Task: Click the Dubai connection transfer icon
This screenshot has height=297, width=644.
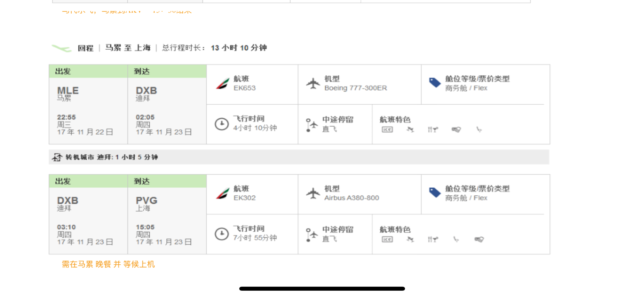Action: point(57,157)
